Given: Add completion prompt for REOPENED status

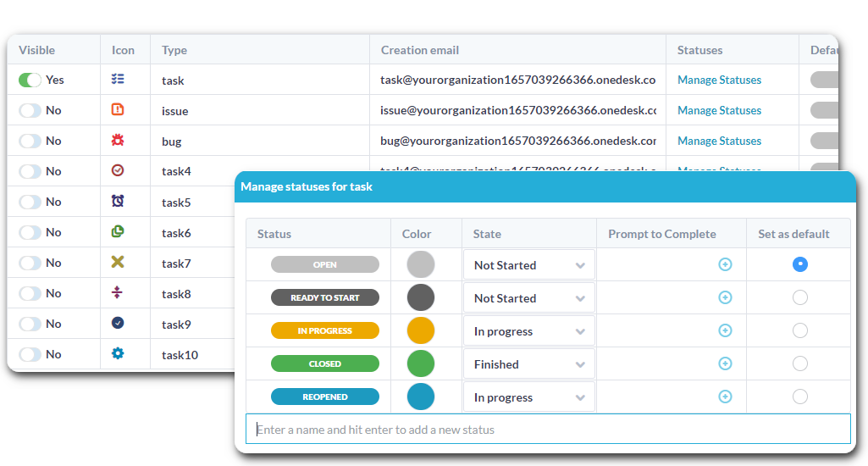Looking at the screenshot, I should click(x=725, y=397).
